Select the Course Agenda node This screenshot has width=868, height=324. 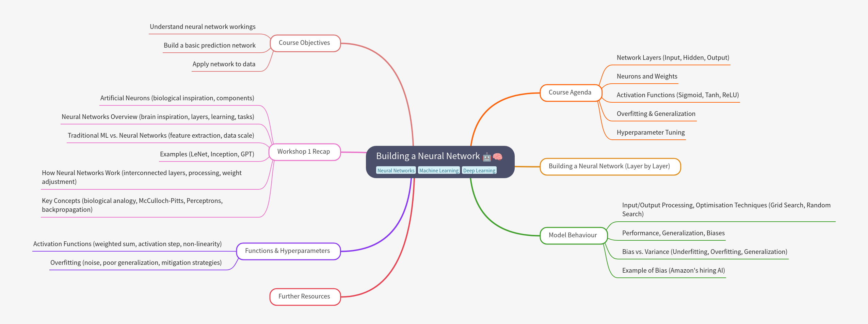(570, 93)
